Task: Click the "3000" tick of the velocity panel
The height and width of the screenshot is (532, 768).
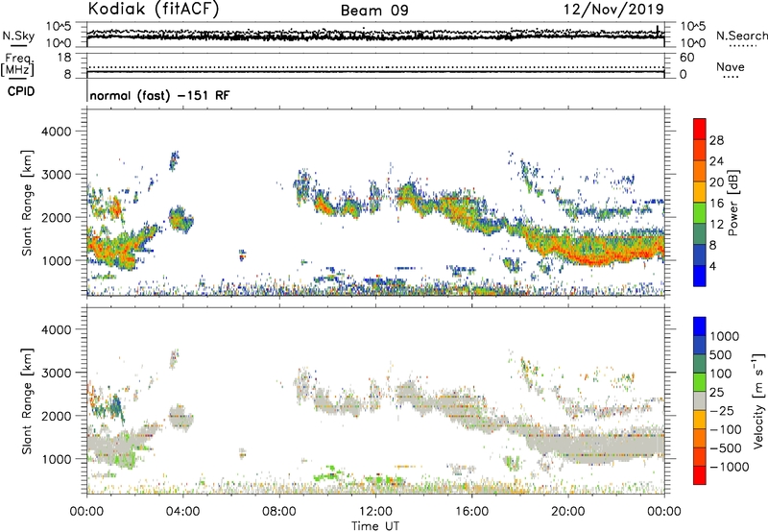Action: pos(56,373)
